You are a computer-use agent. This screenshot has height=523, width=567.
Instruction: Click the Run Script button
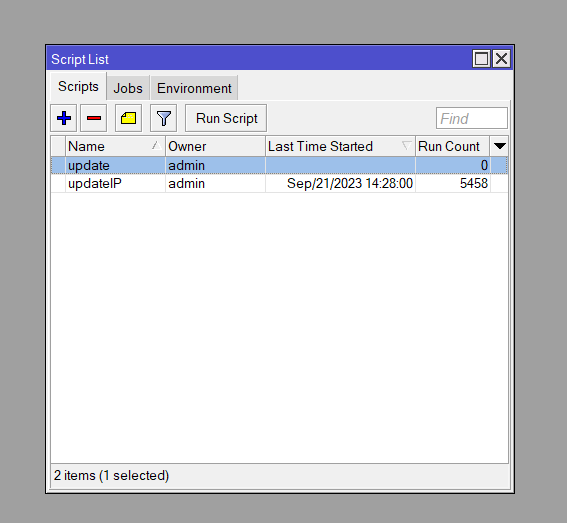(226, 118)
